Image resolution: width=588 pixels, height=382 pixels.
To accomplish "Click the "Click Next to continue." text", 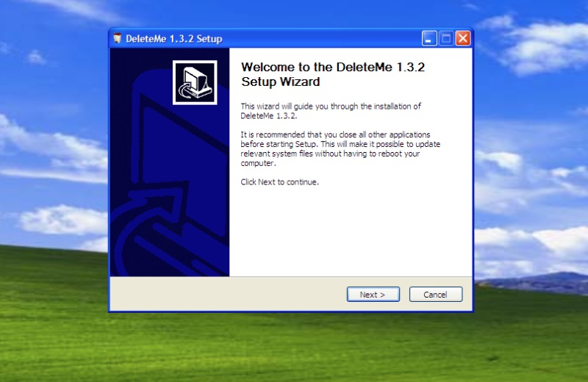I will 280,181.
